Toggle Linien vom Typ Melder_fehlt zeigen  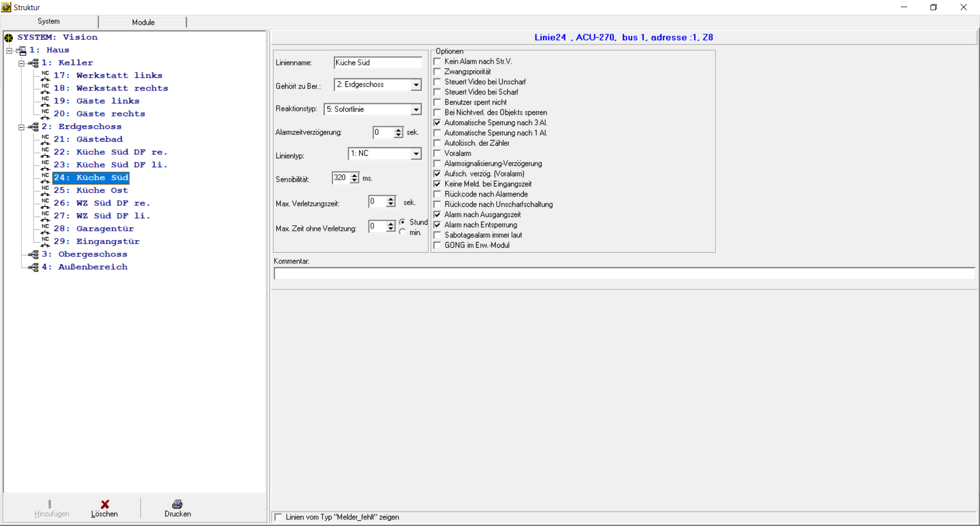pos(279,517)
